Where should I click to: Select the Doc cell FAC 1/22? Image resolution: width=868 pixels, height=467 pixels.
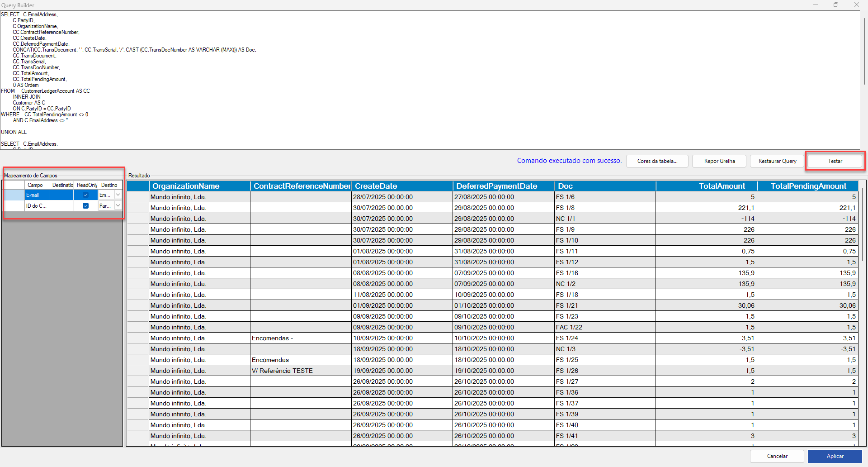605,327
